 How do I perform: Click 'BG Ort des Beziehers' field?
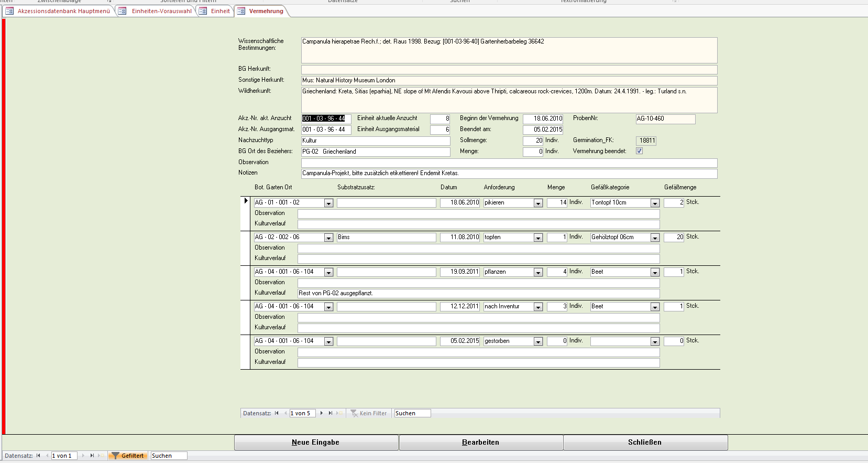point(376,152)
